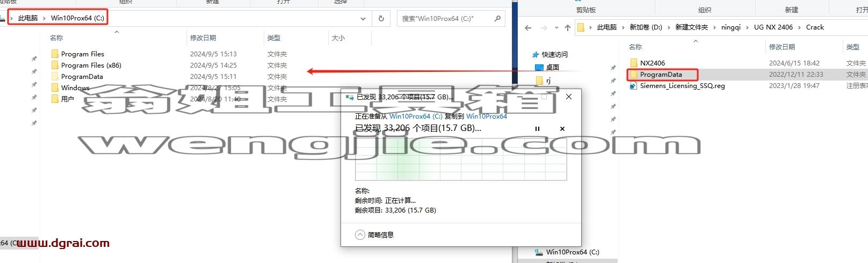
Task: Sort left window by 大小 column
Action: [338, 38]
